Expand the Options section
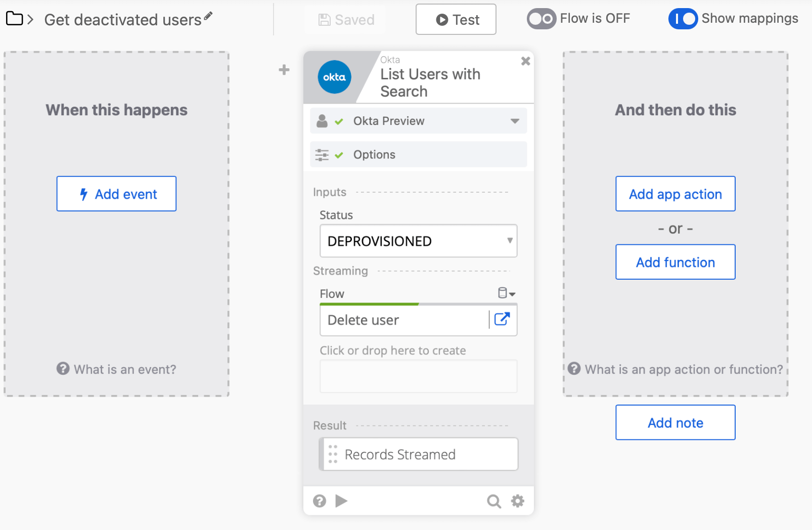812x530 pixels. click(418, 154)
